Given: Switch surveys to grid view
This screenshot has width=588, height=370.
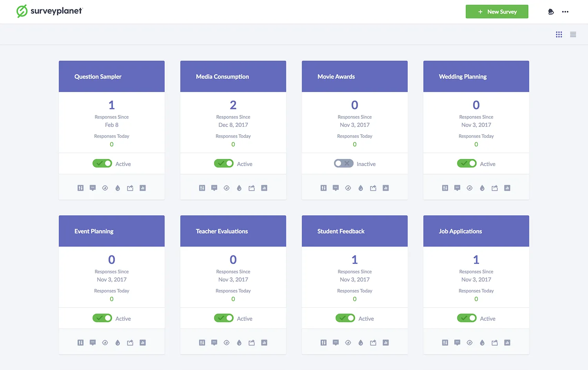Looking at the screenshot, I should point(559,34).
